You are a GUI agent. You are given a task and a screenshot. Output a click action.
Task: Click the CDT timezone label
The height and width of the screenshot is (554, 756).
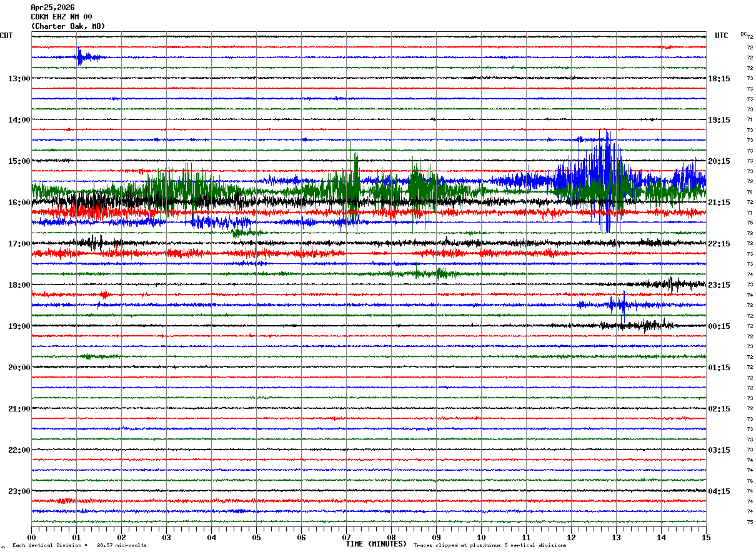[x=6, y=36]
